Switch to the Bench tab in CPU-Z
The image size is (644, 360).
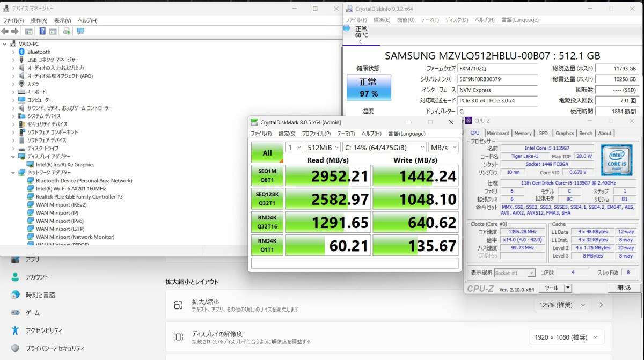[586, 133]
